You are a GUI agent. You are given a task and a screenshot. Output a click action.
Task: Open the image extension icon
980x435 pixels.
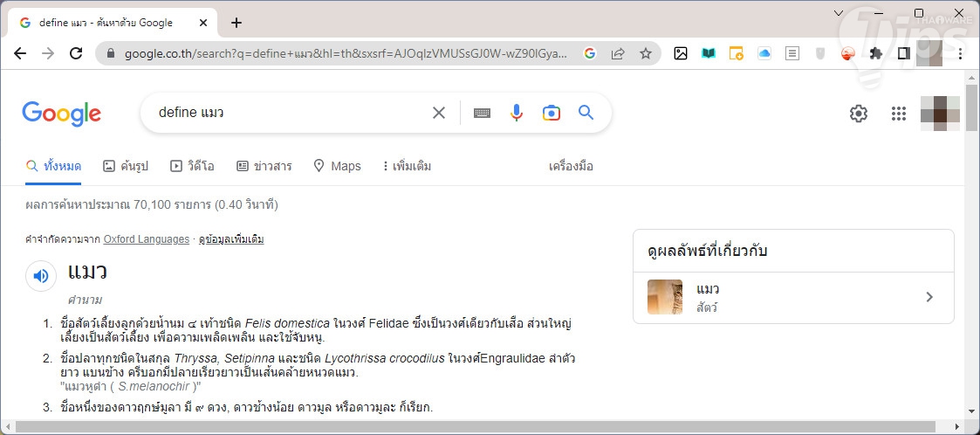[681, 54]
